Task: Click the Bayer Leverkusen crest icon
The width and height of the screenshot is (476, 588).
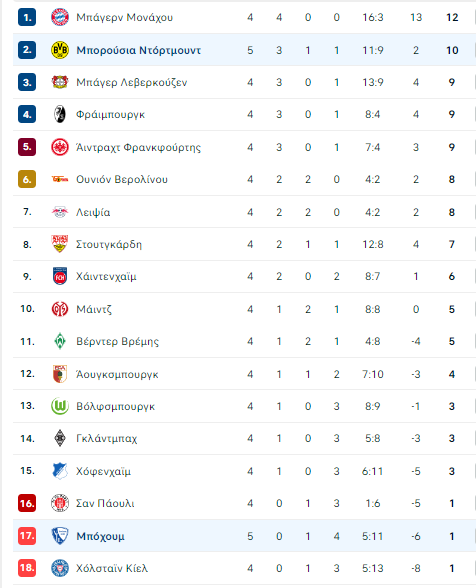Action: 60,82
